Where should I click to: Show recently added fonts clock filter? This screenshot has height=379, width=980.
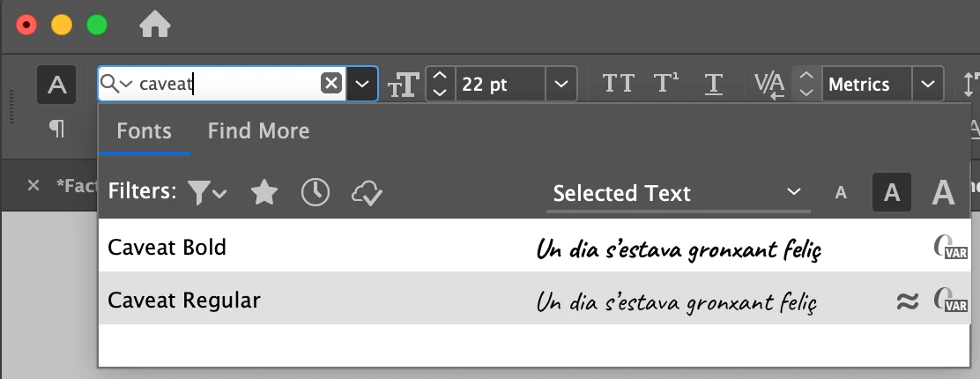316,193
